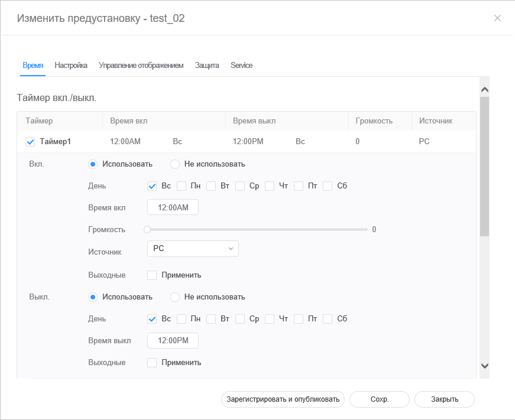Viewport: 515px width, 420px height.
Task: Close the preset edit dialog with X
Action: [497, 18]
